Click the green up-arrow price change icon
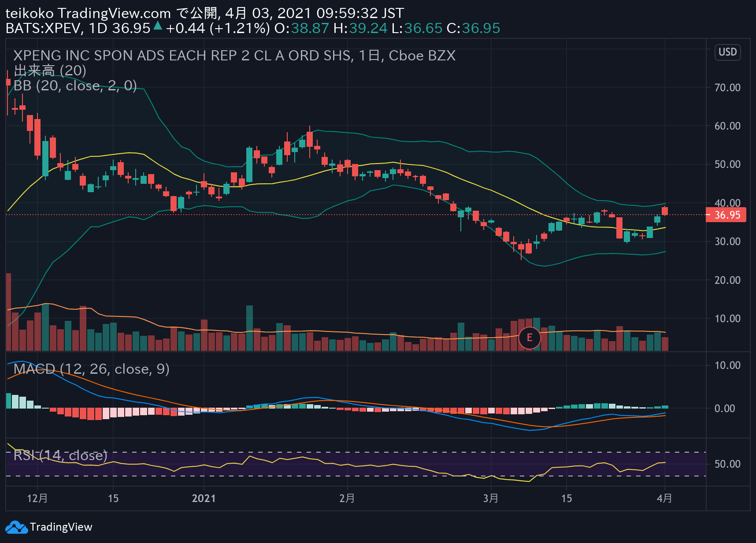The width and height of the screenshot is (756, 543). pos(157,26)
